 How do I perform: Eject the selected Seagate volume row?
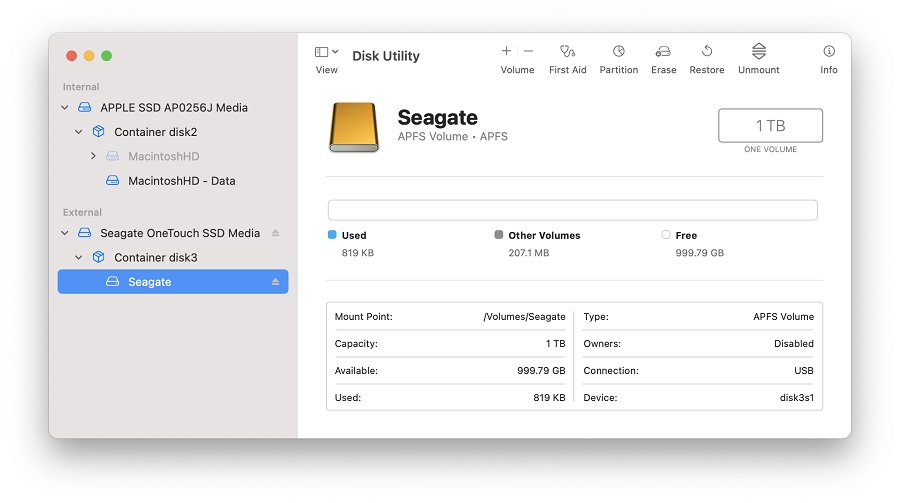276,282
